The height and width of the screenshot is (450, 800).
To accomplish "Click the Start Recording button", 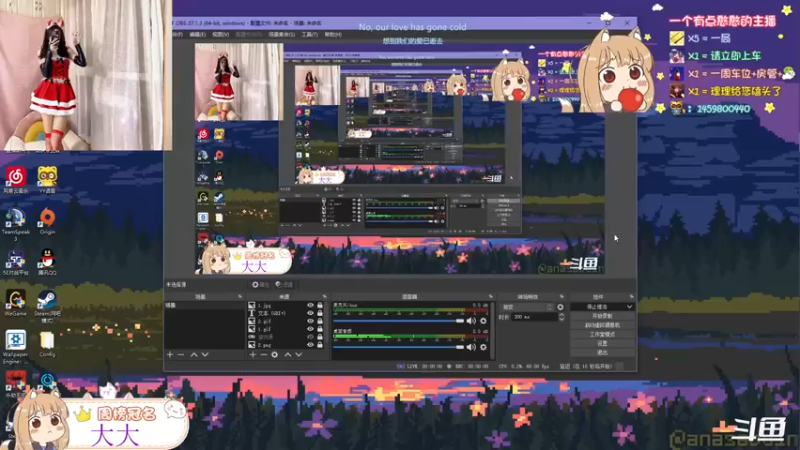I will click(x=602, y=316).
